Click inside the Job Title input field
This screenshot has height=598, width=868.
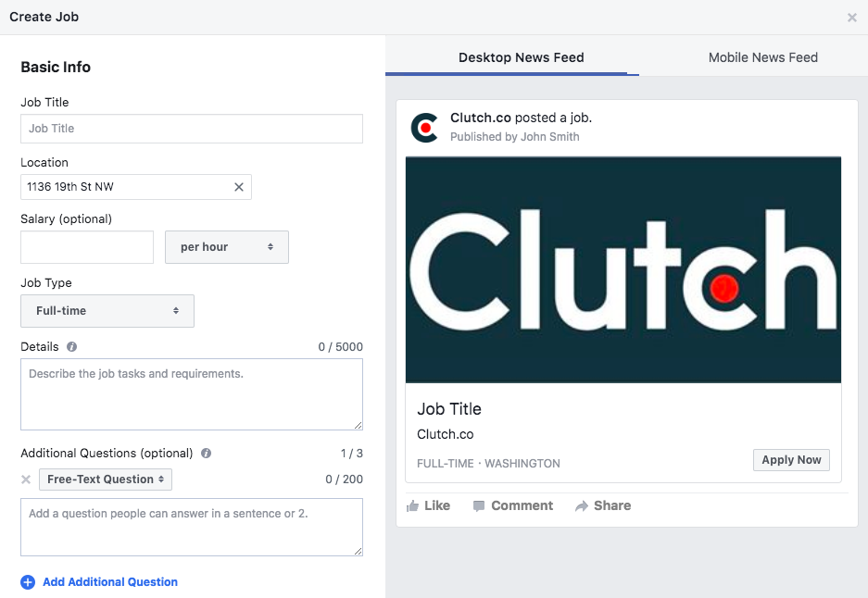click(x=191, y=128)
